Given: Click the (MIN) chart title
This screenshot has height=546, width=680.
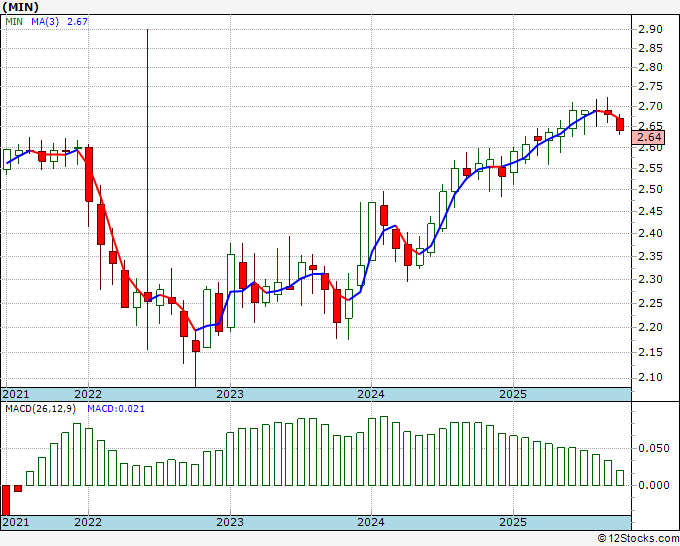Looking at the screenshot, I should coord(20,7).
